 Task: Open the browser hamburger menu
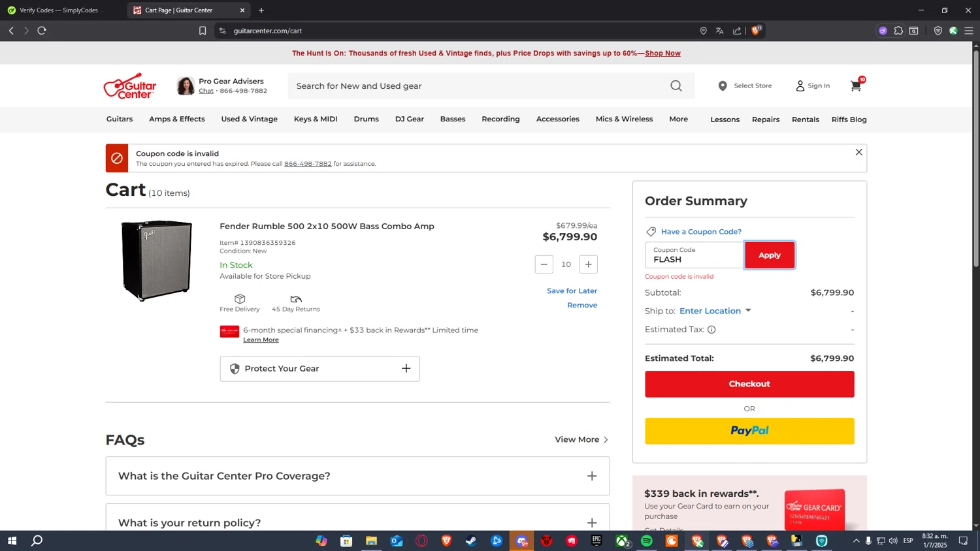point(969,31)
